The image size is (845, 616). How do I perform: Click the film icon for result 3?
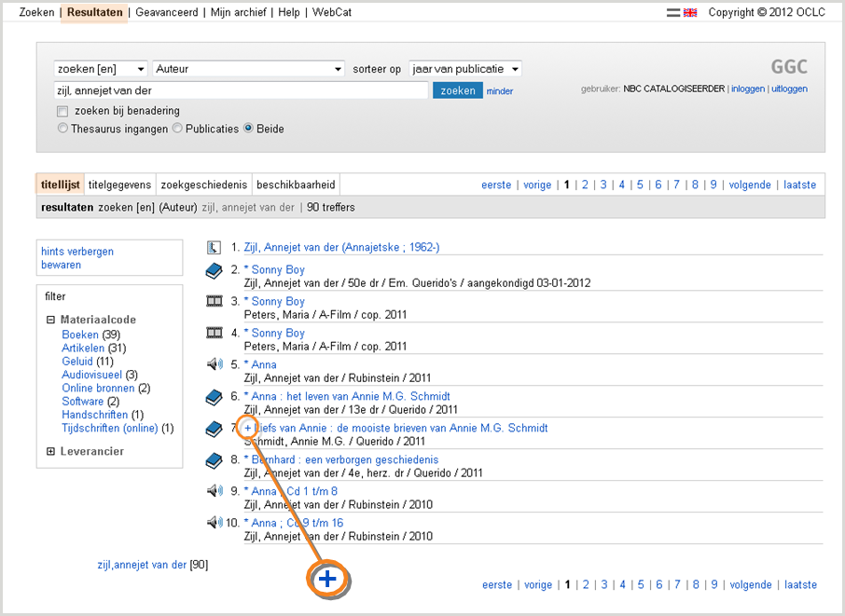click(215, 302)
